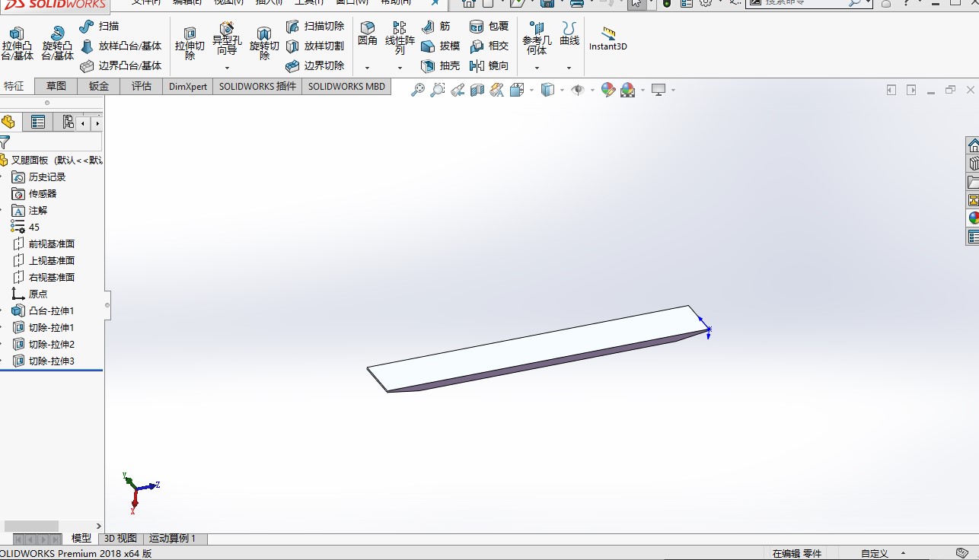Click the horizontal scrollbar below feature tree
This screenshot has width=979, height=560.
pyautogui.click(x=30, y=525)
